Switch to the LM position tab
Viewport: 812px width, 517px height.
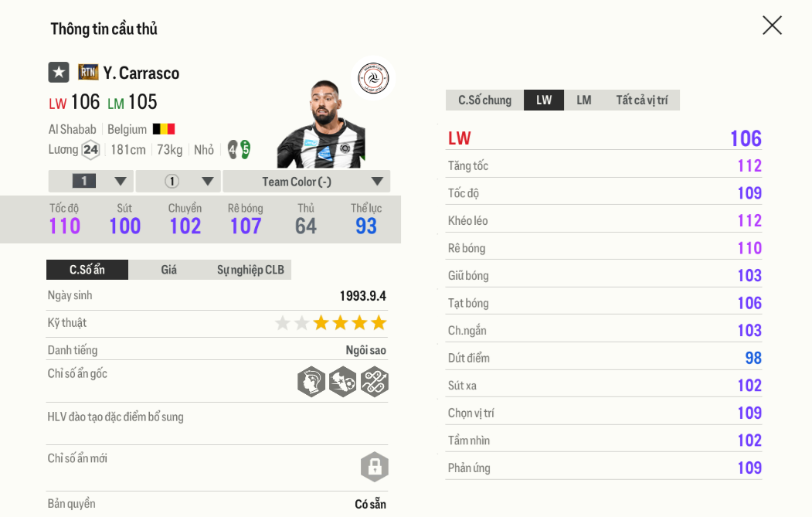[584, 100]
